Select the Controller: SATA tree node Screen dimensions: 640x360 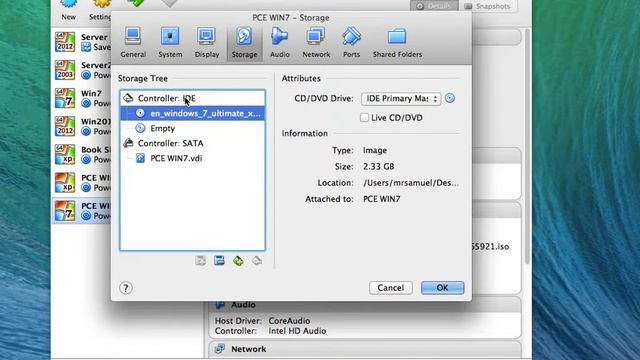coord(192,143)
